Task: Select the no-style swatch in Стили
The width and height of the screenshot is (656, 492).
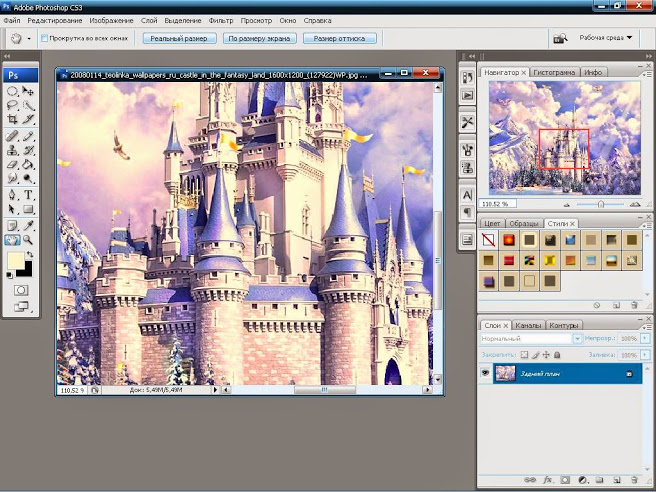Action: [488, 240]
